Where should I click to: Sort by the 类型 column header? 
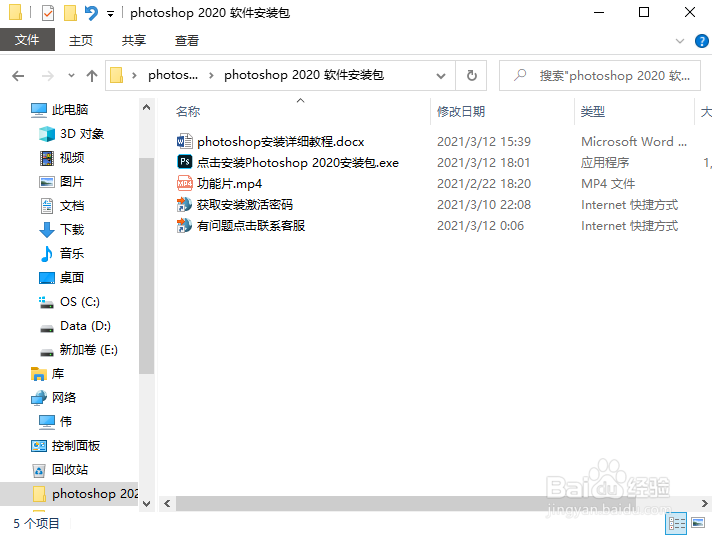coord(593,111)
